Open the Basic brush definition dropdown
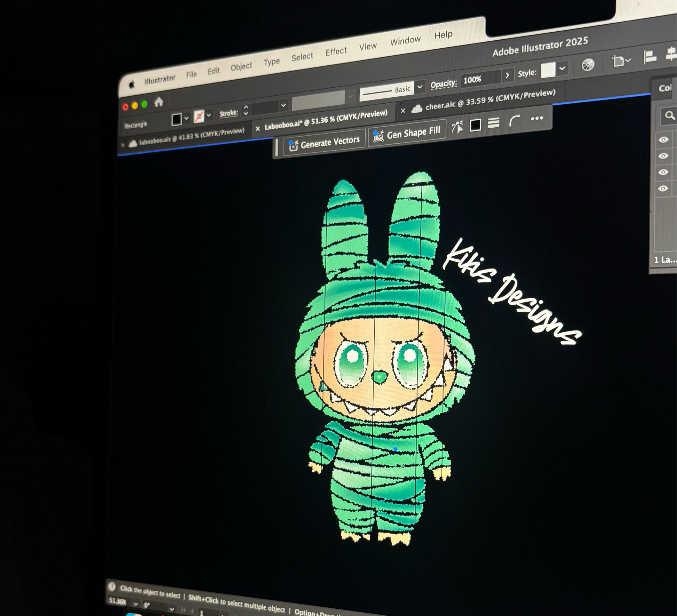The image size is (677, 616). click(420, 87)
